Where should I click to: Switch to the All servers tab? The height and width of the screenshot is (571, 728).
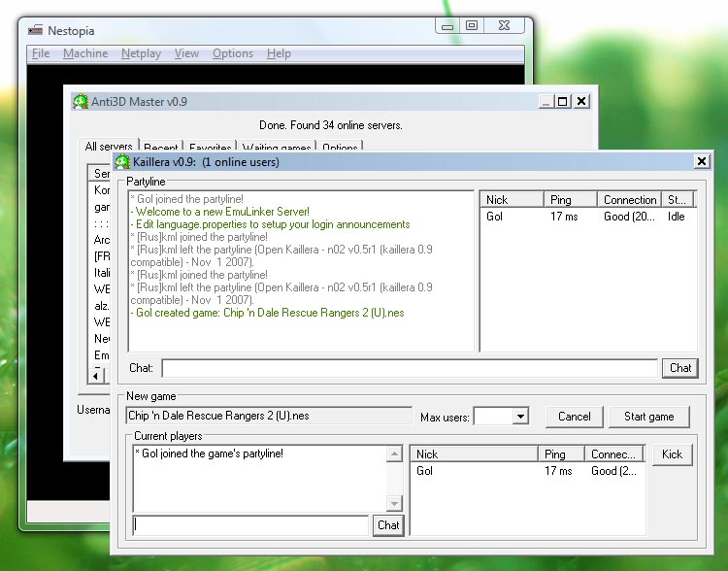pos(109,146)
